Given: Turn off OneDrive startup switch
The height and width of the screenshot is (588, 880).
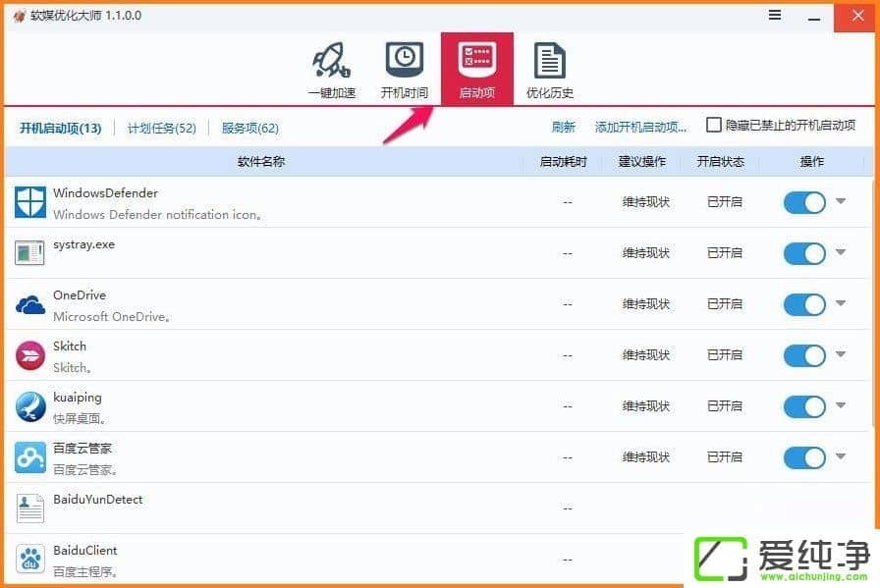Looking at the screenshot, I should (x=804, y=304).
